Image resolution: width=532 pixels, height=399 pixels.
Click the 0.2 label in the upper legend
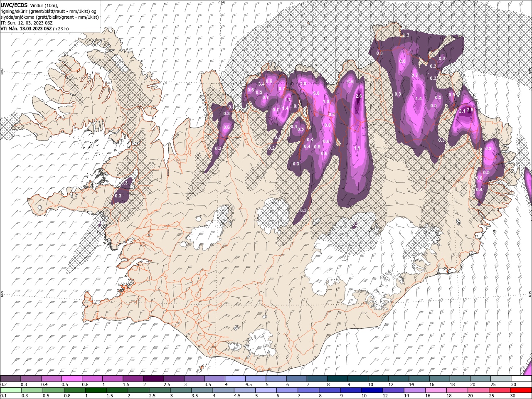click(x=3, y=384)
